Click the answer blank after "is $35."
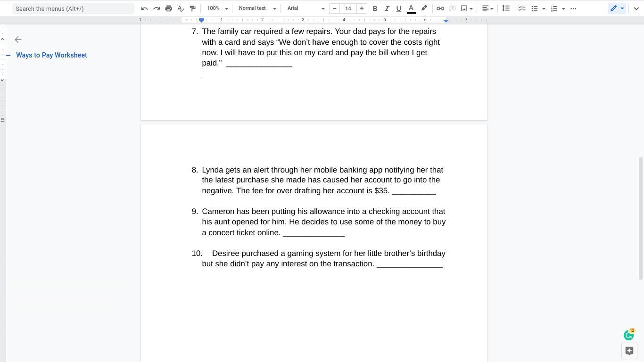The height and width of the screenshot is (362, 644). [x=414, y=191]
